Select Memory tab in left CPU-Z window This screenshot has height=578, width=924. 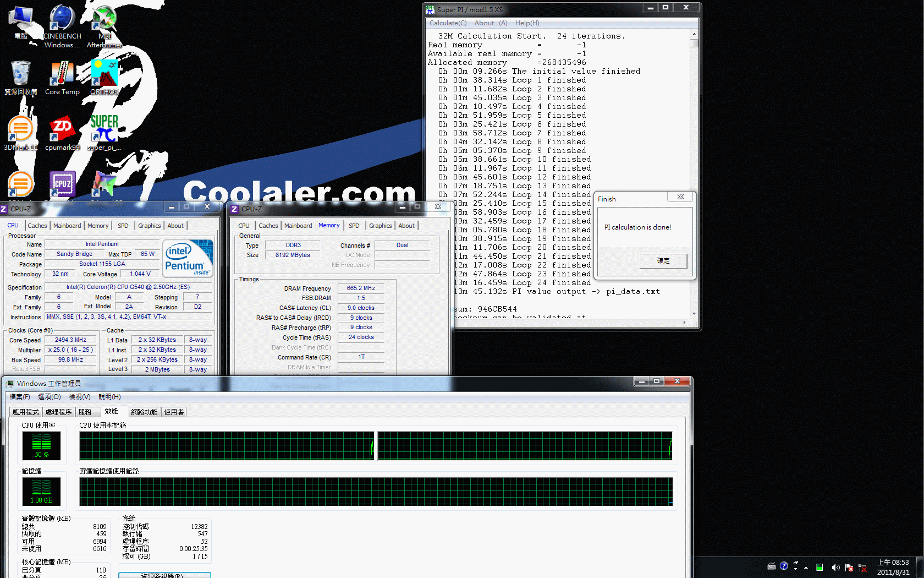coord(98,226)
